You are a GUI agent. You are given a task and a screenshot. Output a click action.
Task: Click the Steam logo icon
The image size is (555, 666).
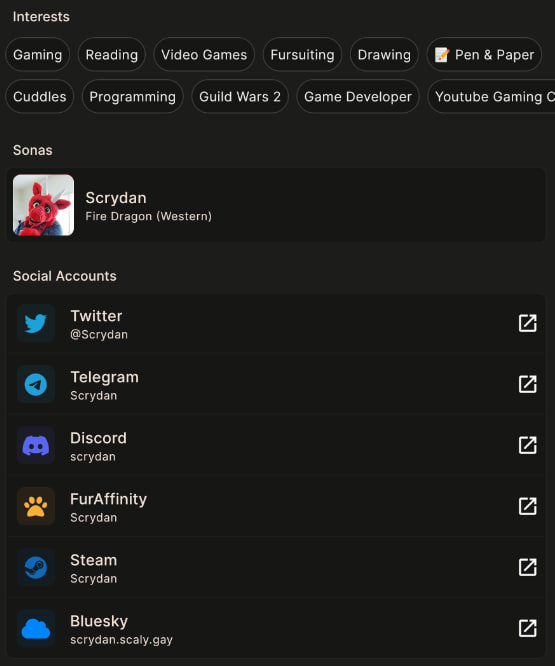click(36, 567)
